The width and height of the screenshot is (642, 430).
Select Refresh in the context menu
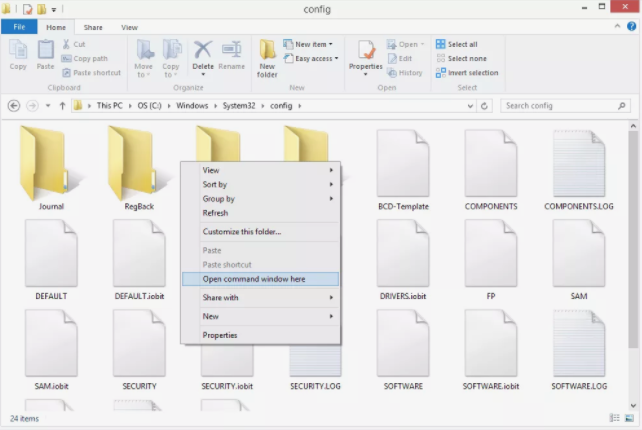pos(260,213)
